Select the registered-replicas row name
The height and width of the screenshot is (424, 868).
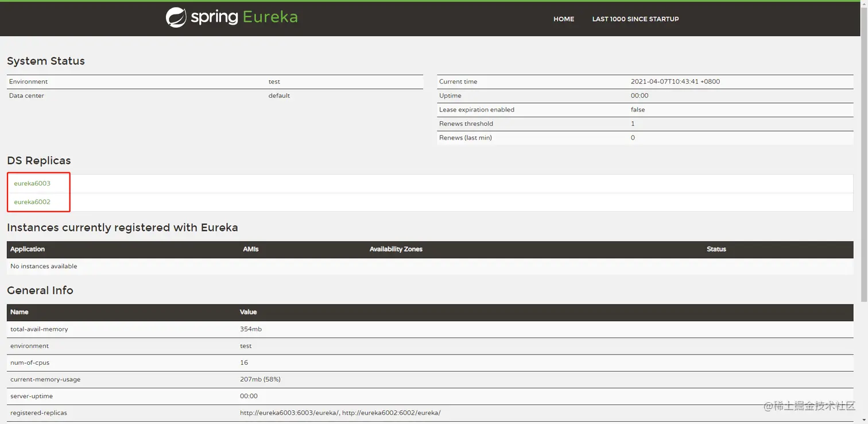click(38, 413)
